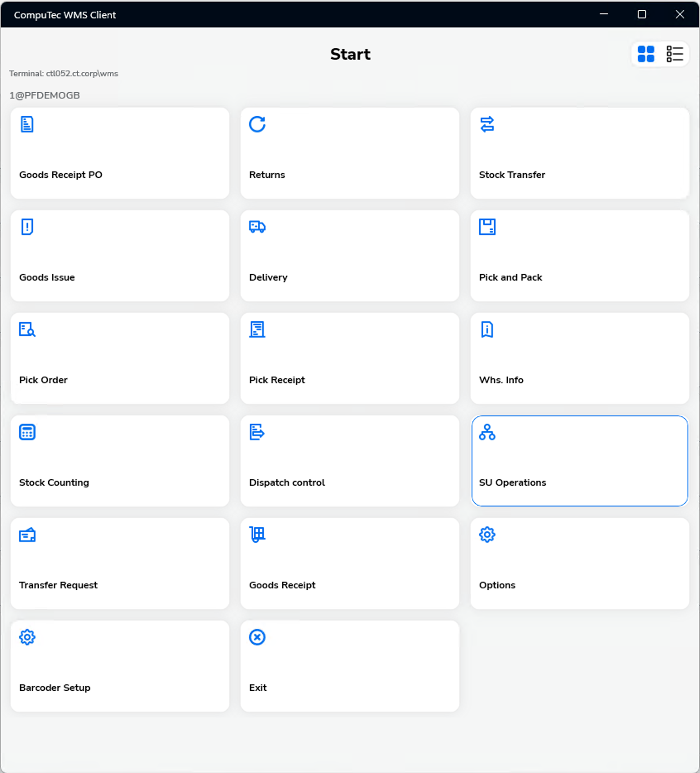Viewport: 700px width, 773px height.
Task: Open Barcoder Setup
Action: (120, 666)
